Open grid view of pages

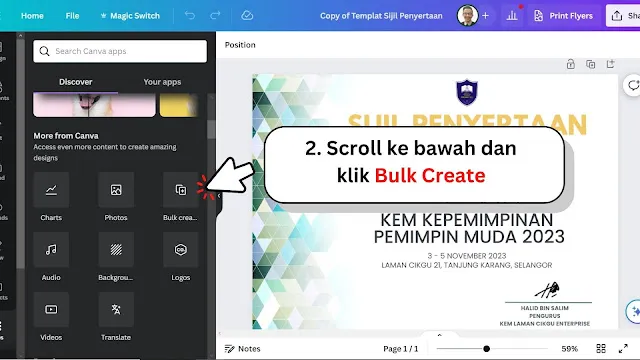601,349
